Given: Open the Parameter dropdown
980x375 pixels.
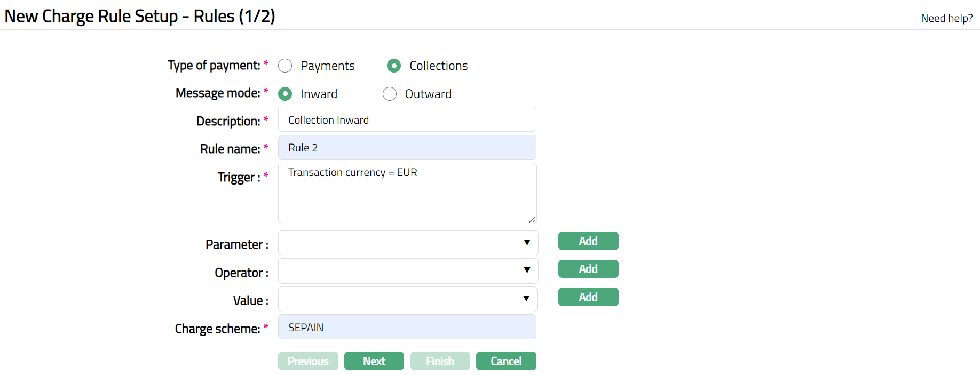Looking at the screenshot, I should (408, 243).
